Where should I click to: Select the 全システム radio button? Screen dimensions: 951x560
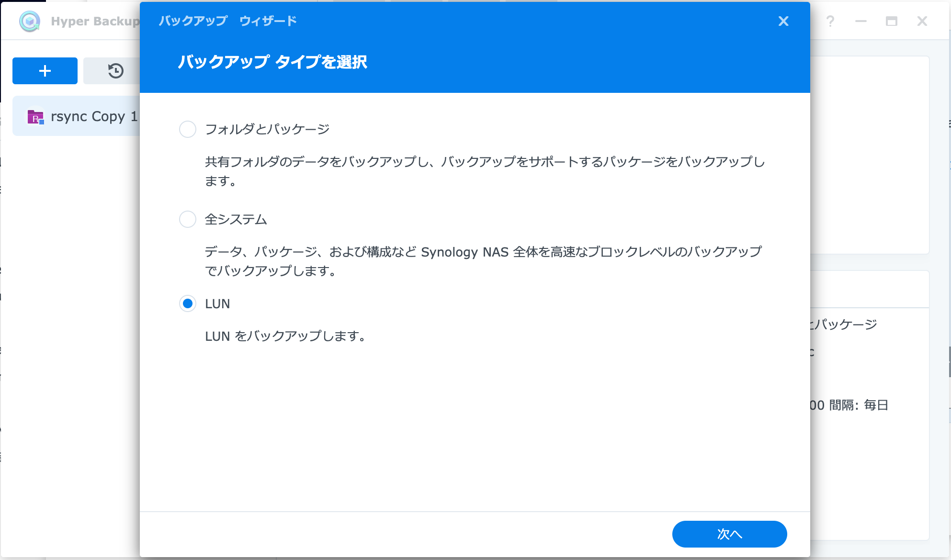coord(188,219)
